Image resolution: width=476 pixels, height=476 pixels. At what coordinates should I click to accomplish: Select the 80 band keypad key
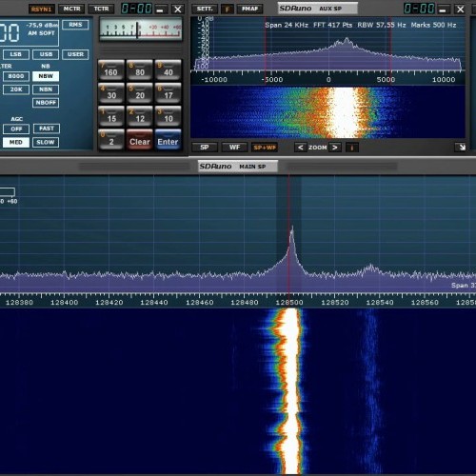point(140,70)
